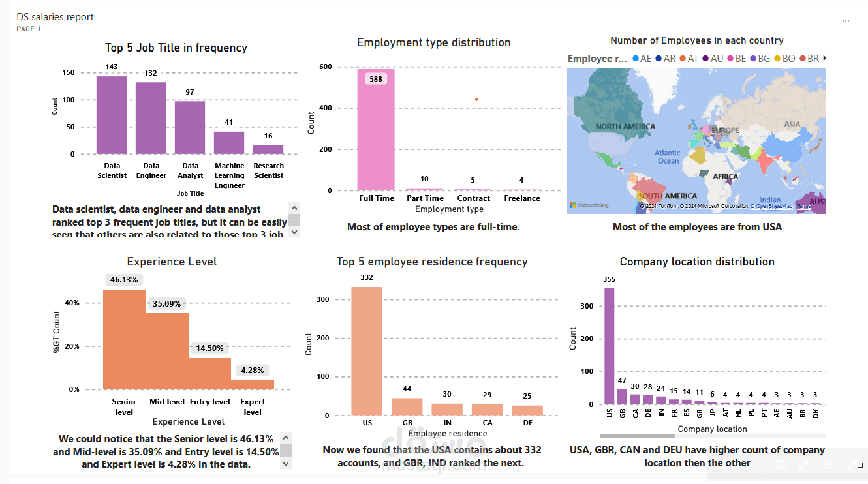
Task: Advance the map legend with the right arrow
Action: [x=824, y=58]
